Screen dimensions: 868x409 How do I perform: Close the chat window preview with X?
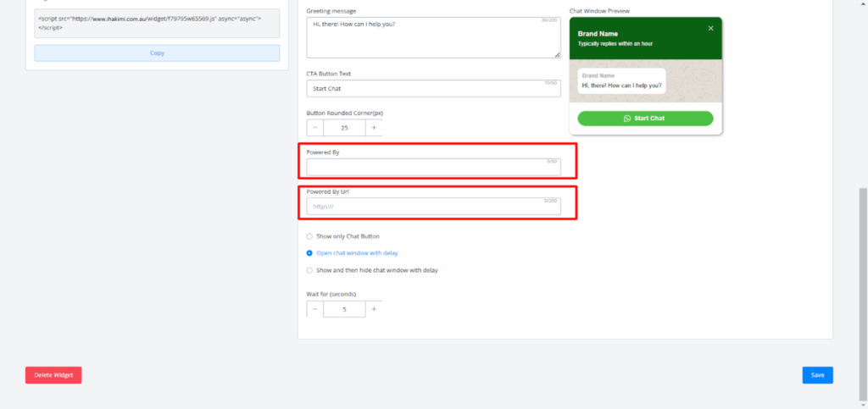pos(710,28)
